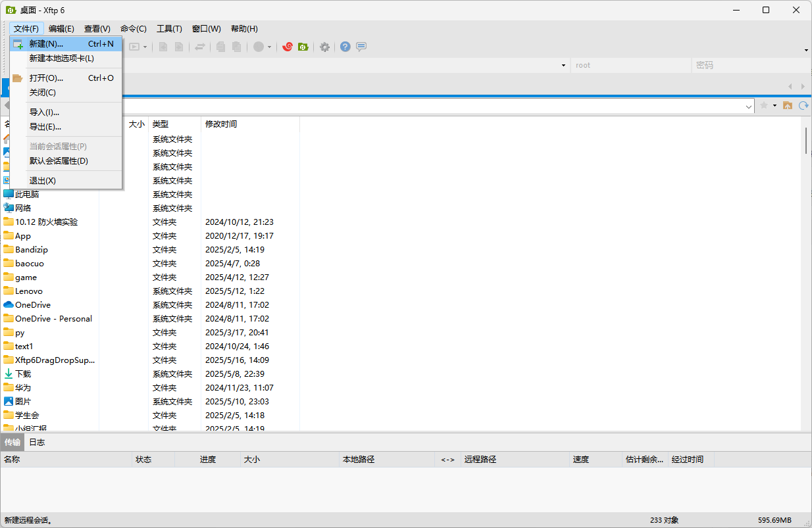Open the 工具(T) menu

click(x=169, y=29)
